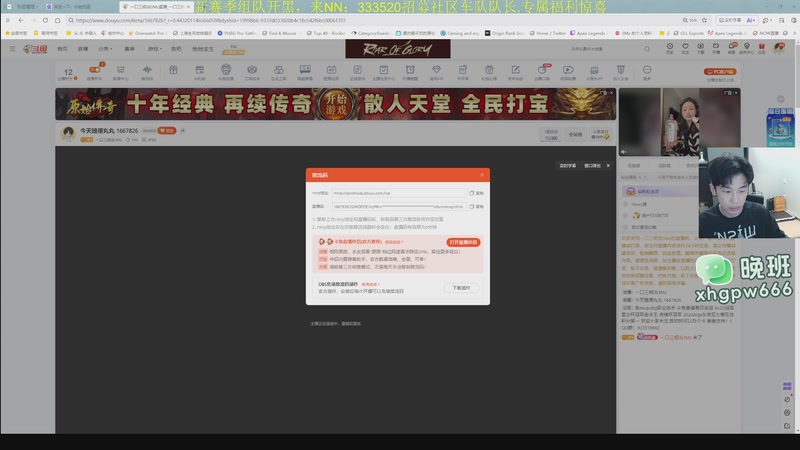Click the diamond icon in streamer toolbar
Image resolution: width=800 pixels, height=450 pixels.
pyautogui.click(x=436, y=72)
